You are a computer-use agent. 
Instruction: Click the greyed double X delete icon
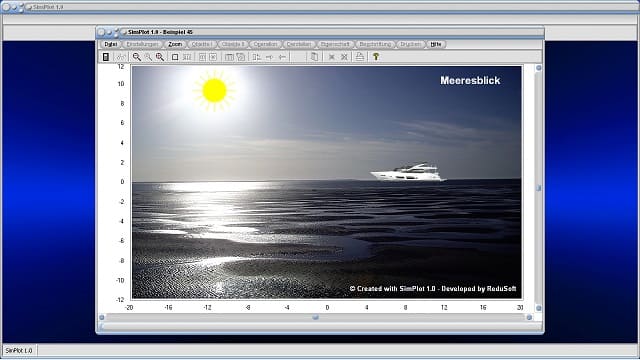point(344,57)
